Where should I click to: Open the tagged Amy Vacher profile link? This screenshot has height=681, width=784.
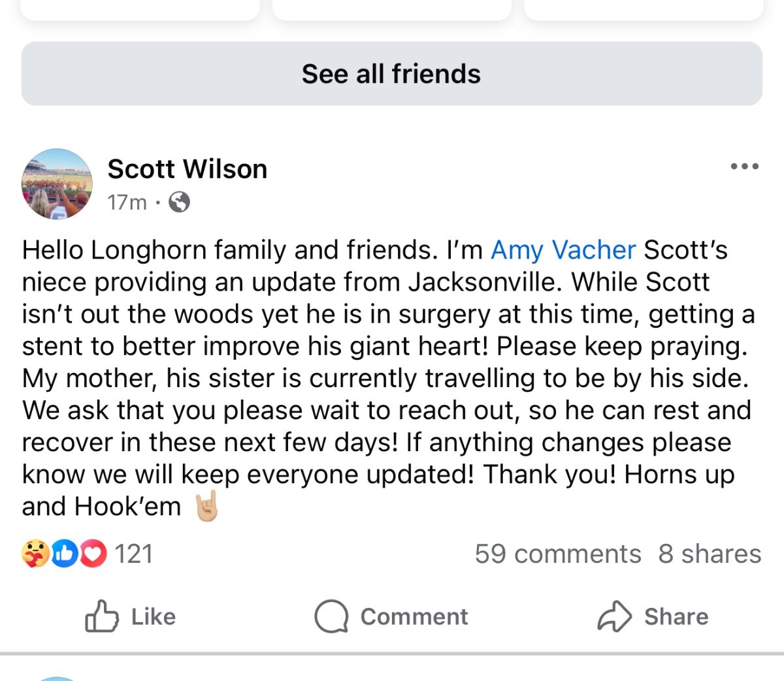point(563,250)
